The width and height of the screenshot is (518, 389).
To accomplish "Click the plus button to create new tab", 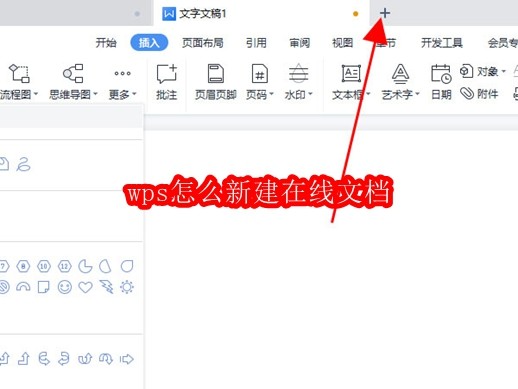I will pos(385,13).
